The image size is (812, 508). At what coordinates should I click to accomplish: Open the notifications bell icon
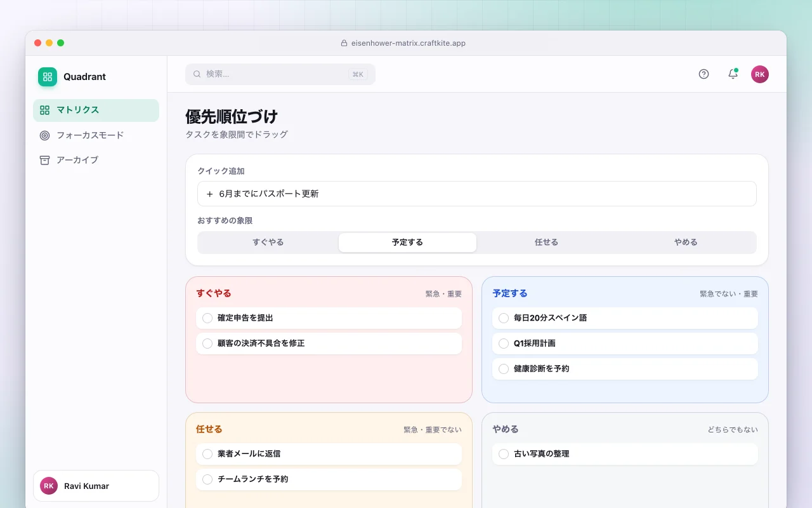pos(733,74)
